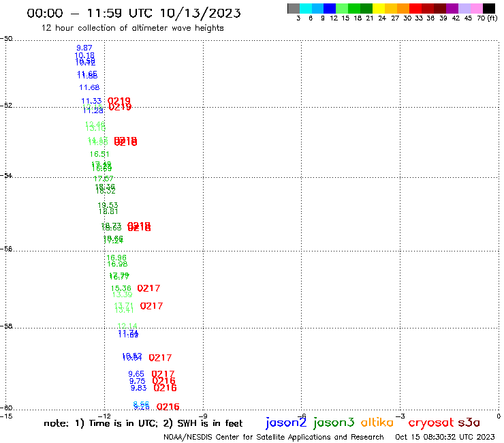Viewport: 504px width, 443px height.
Task: Click the gray swatch in the color bar
Action: tap(294, 8)
